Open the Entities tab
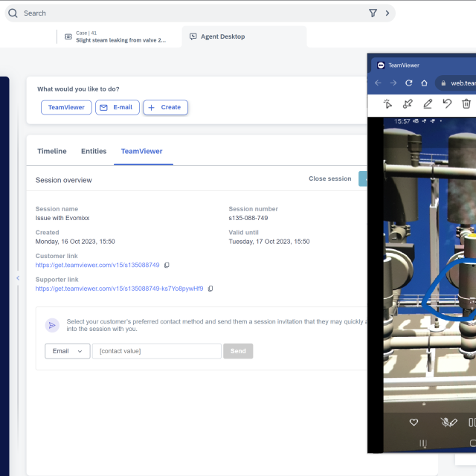476x476 pixels. 94,151
